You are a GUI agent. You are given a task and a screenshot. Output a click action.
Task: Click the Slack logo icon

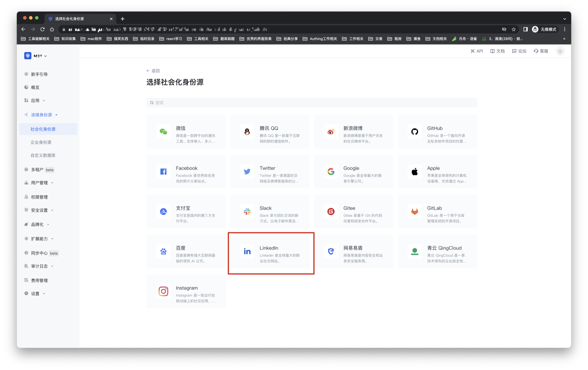coord(247,211)
